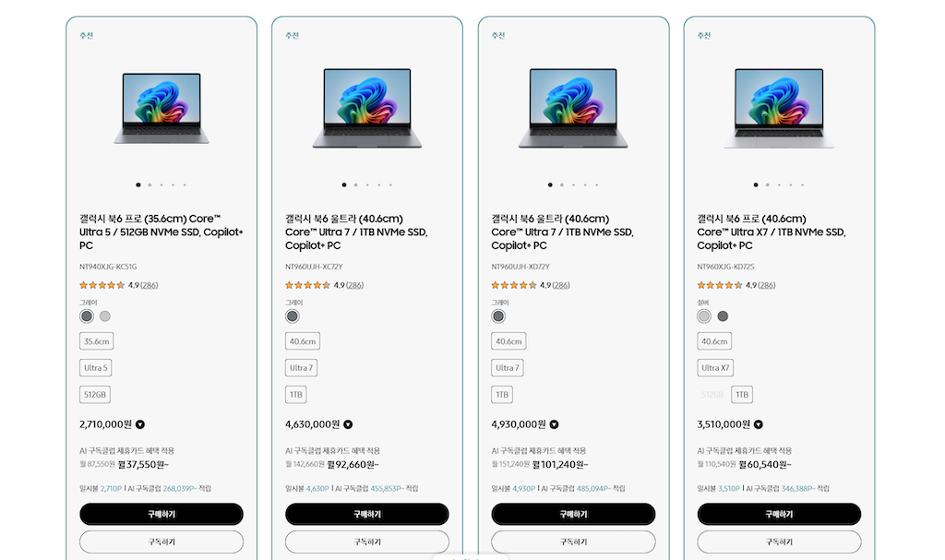
Task: Expand price details for 4,630,000원 laptop
Action: [x=348, y=425]
